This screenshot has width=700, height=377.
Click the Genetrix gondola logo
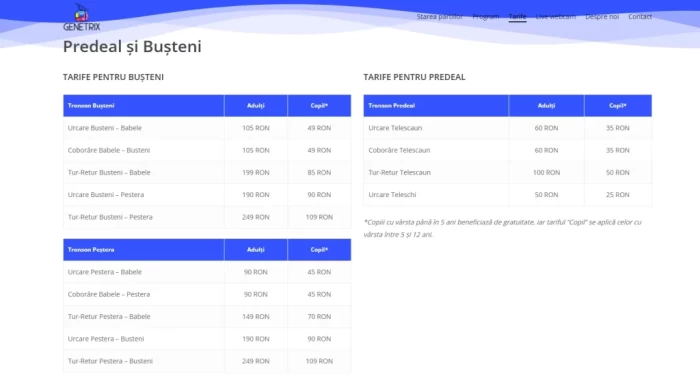coord(81,18)
